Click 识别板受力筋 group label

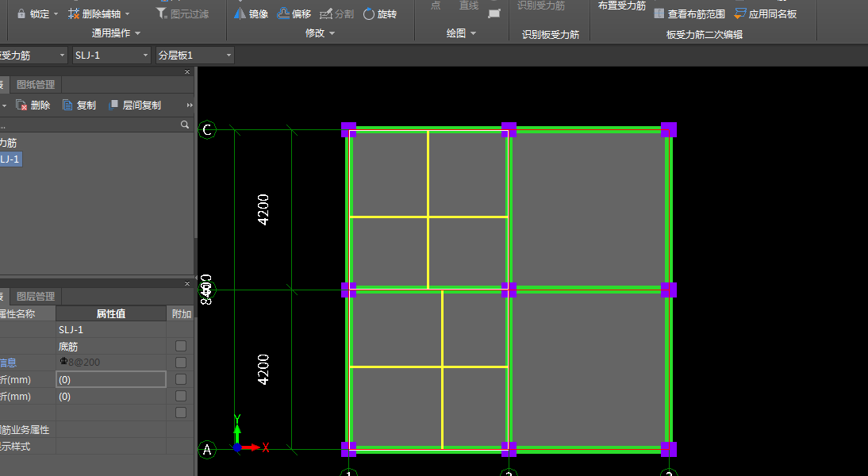(x=551, y=34)
